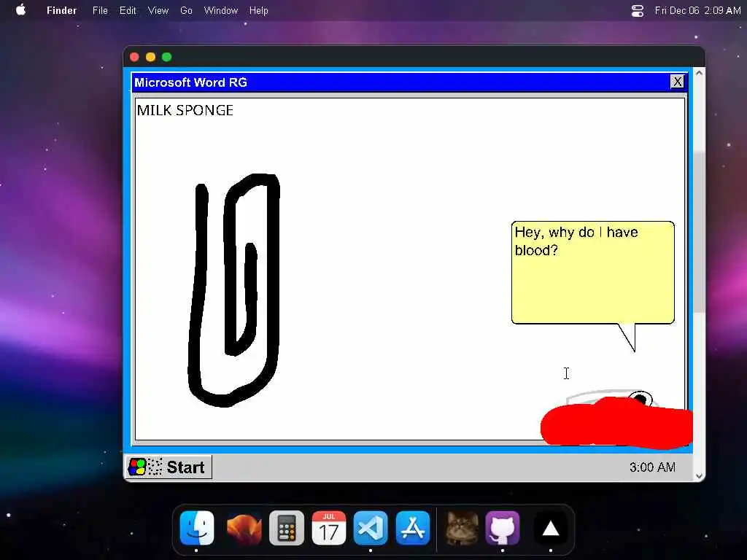Screen dimensions: 747x560
Task: Open GitHub Desktop from the dock
Action: click(x=503, y=528)
